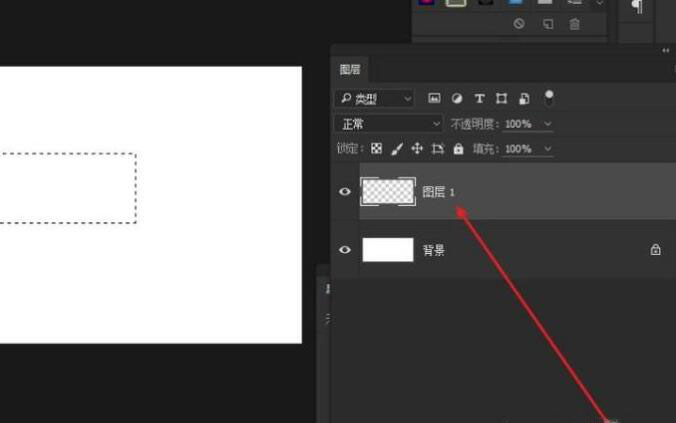676x423 pixels.
Task: Filter layers by adjustment layer type
Action: point(457,98)
